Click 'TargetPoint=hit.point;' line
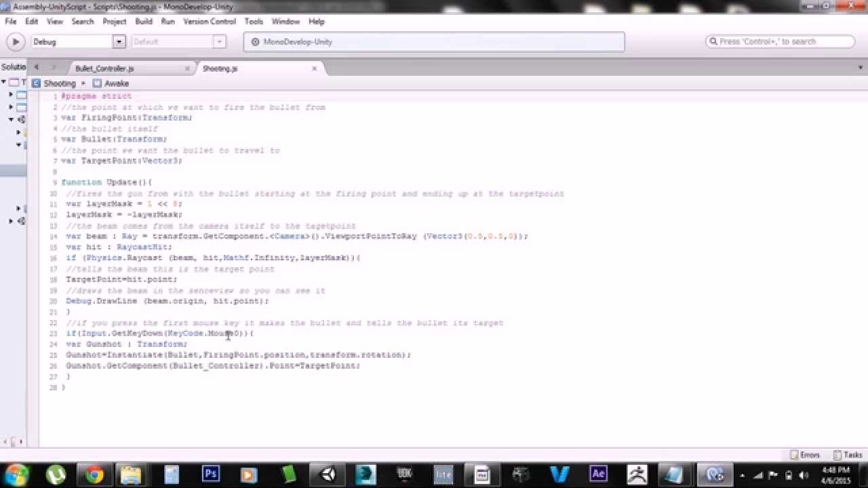Viewport: 868px width, 488px height. [121, 279]
